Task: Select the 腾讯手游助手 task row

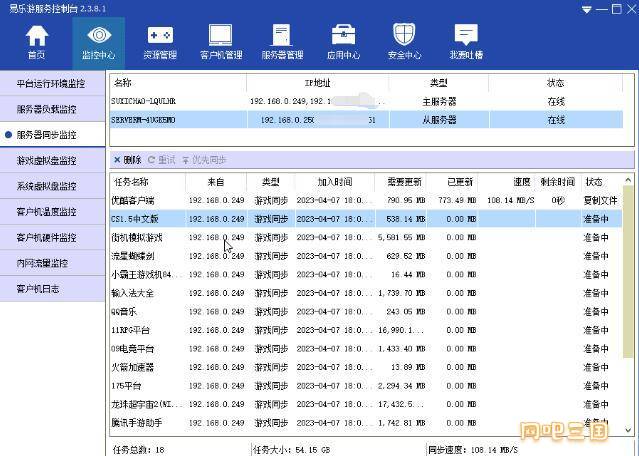Action: click(x=366, y=423)
